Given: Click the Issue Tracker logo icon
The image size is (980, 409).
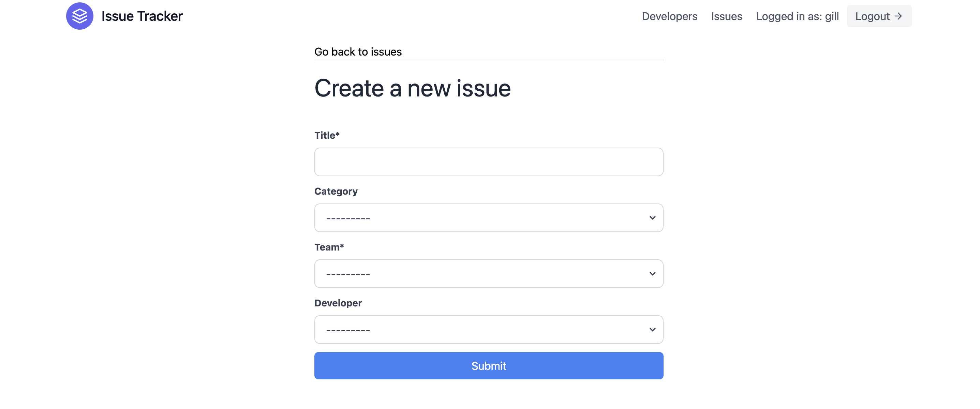Looking at the screenshot, I should (79, 16).
